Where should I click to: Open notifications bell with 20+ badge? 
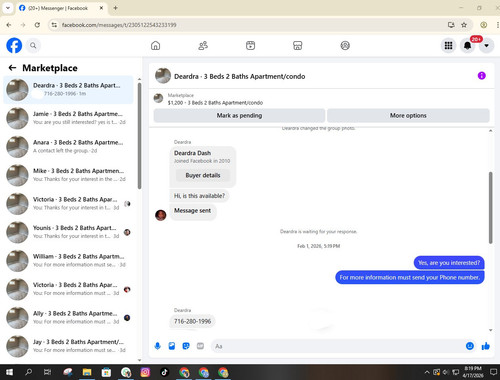(x=468, y=45)
